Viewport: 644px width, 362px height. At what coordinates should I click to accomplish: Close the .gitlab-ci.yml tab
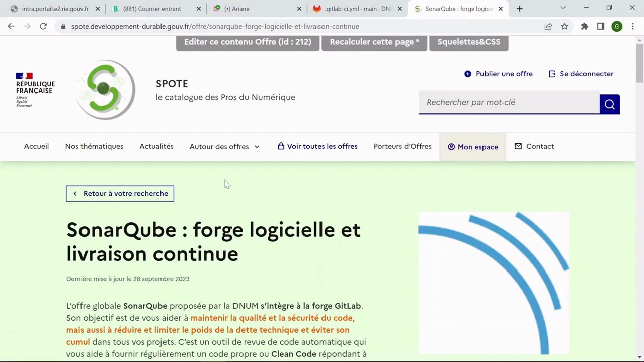pos(400,9)
